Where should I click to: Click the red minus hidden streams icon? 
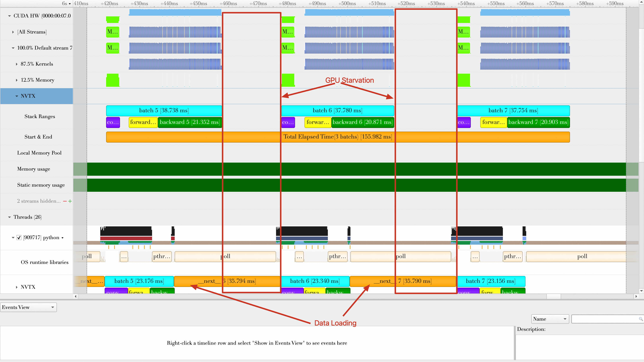65,201
